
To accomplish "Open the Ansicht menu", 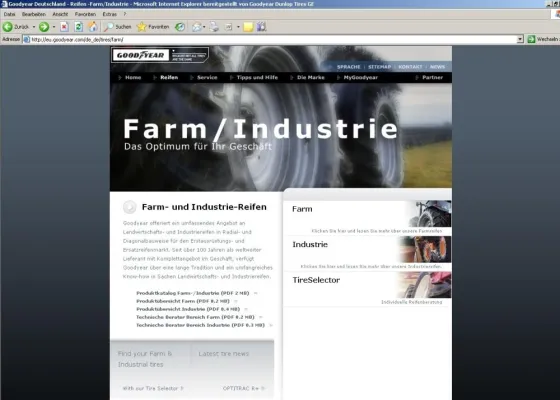I will [x=60, y=14].
